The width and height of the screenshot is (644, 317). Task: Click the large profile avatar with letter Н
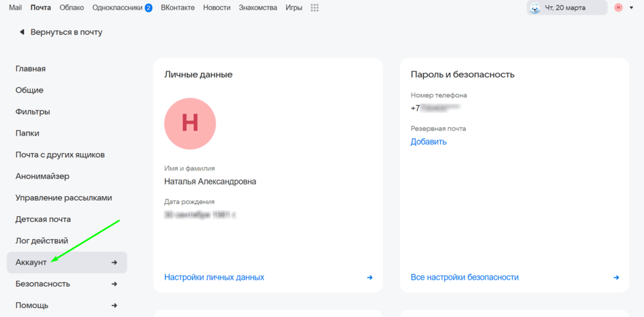click(x=190, y=123)
